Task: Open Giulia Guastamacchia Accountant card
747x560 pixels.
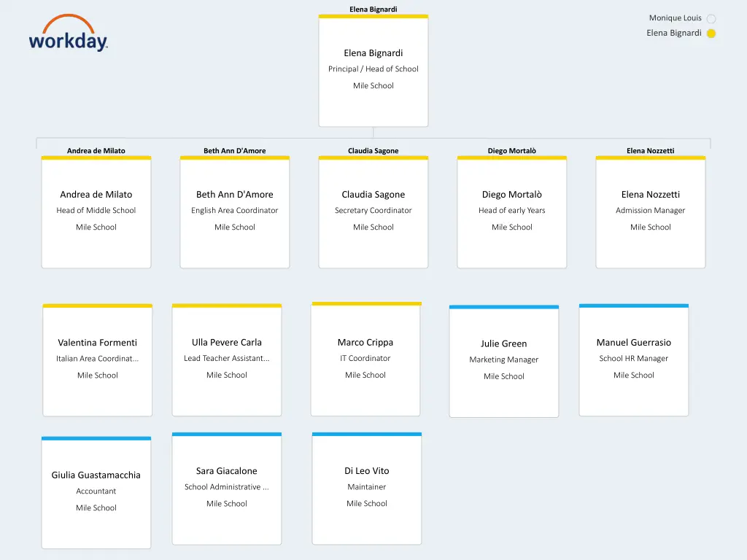Action: tap(96, 493)
